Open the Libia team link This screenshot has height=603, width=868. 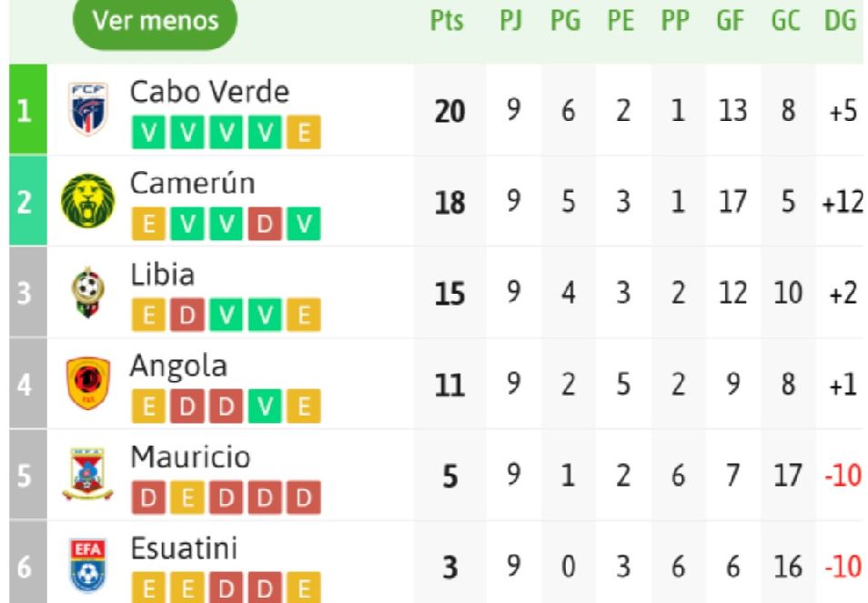pos(162,275)
